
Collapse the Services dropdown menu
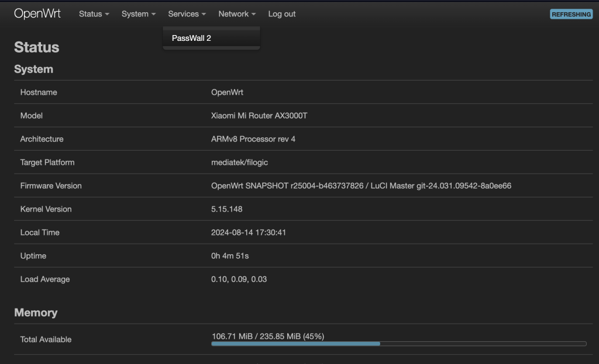click(x=187, y=14)
